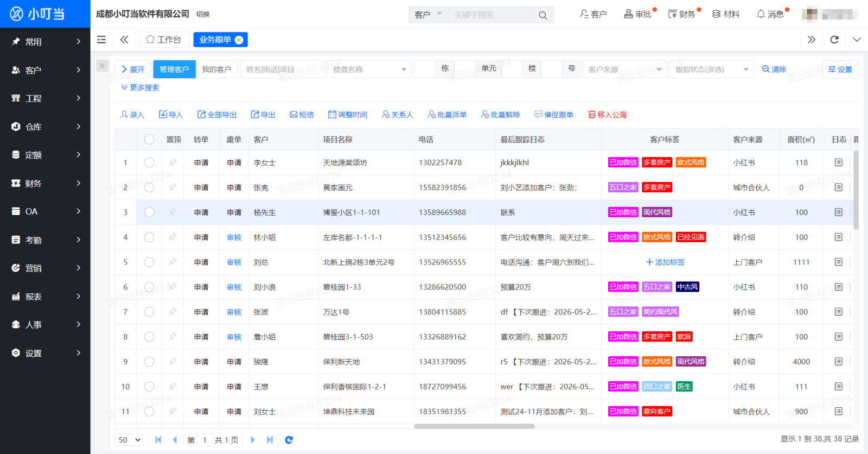Open log icon for 林小姐 row
Screen dimensions: 868x454
pos(839,237)
